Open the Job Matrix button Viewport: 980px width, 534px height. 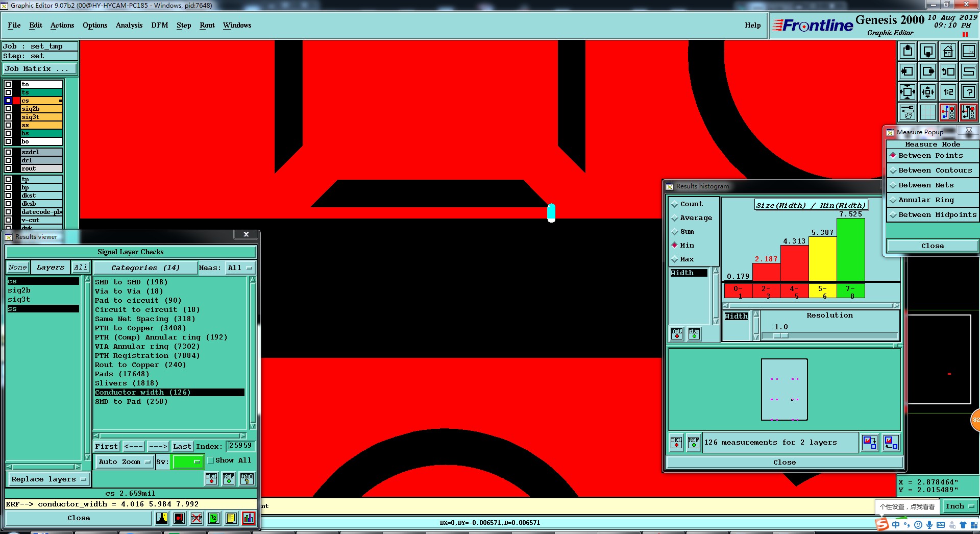pyautogui.click(x=40, y=68)
